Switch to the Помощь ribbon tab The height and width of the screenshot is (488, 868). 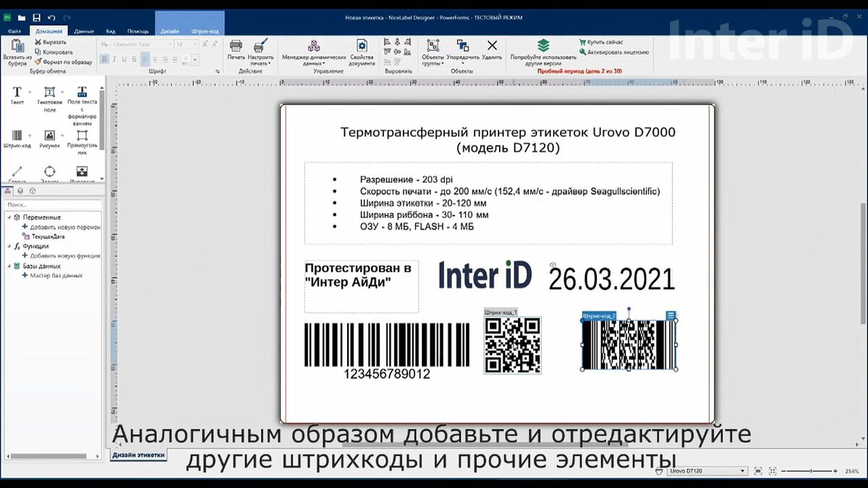coord(137,31)
